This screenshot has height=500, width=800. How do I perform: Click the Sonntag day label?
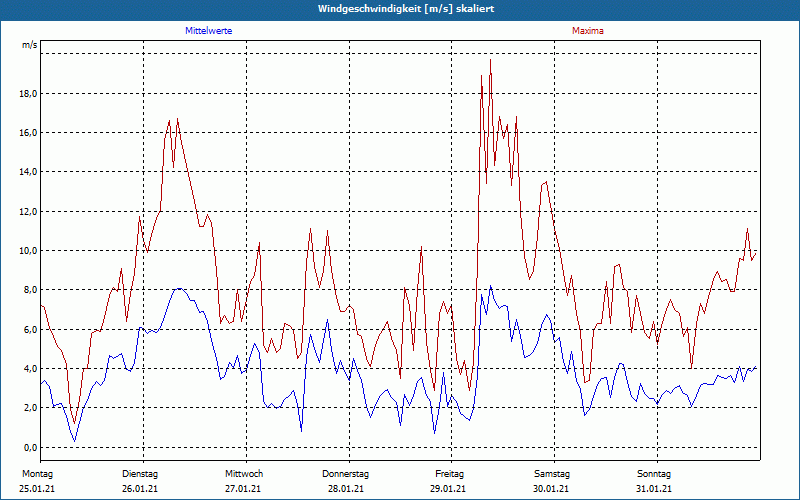(x=654, y=474)
